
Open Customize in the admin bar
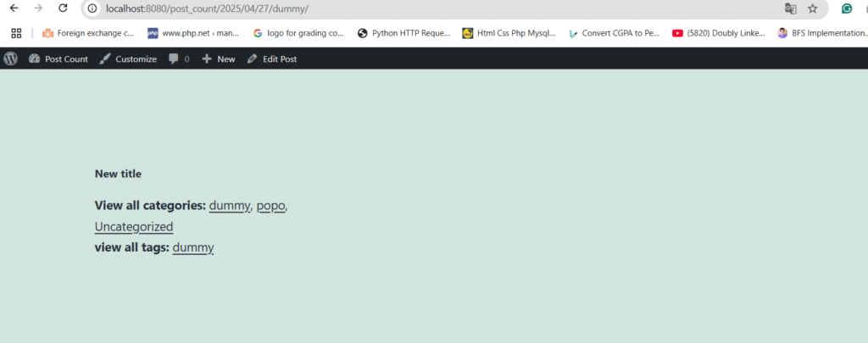128,58
